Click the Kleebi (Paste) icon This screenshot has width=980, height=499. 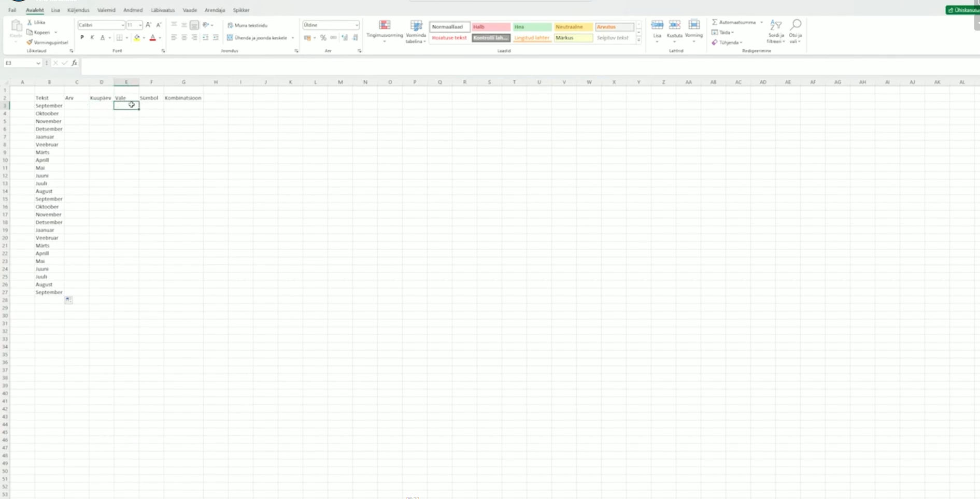[16, 26]
